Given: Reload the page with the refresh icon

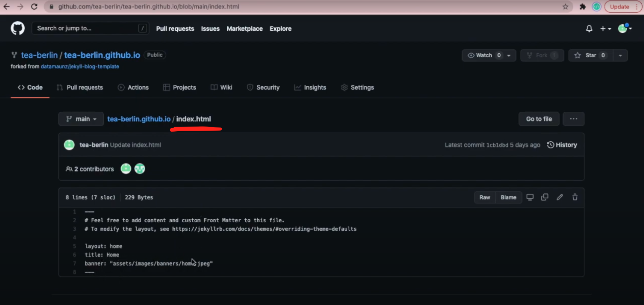Looking at the screenshot, I should click(34, 6).
